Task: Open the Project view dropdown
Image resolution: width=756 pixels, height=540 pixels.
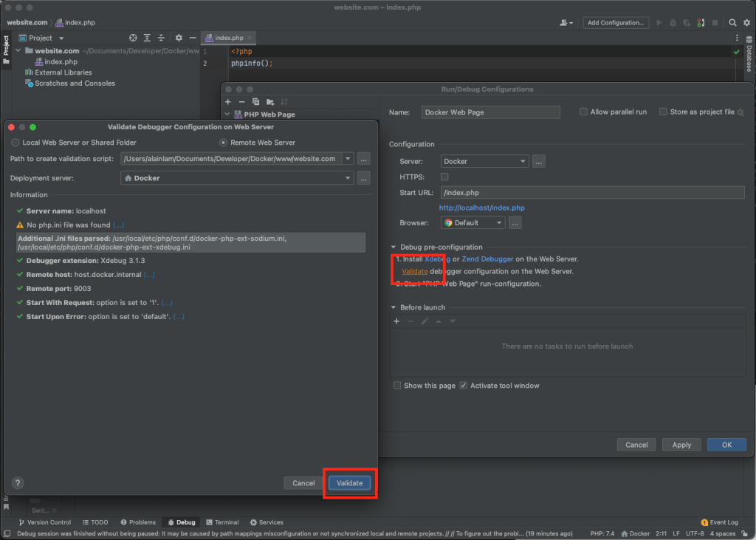Action: tap(61, 38)
